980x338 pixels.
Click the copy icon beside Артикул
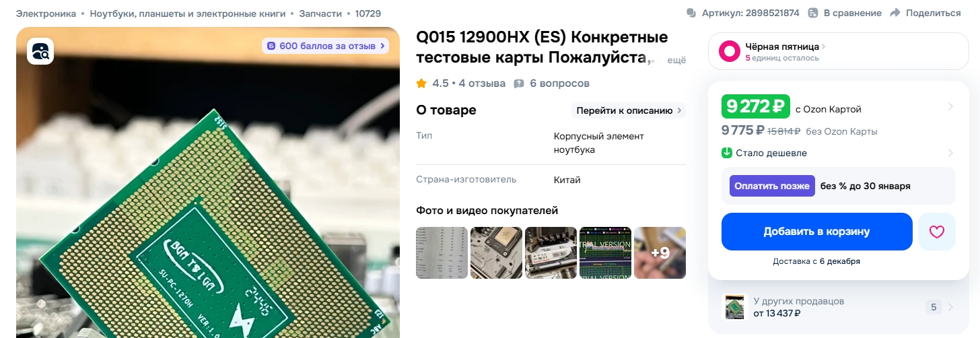pos(691,13)
